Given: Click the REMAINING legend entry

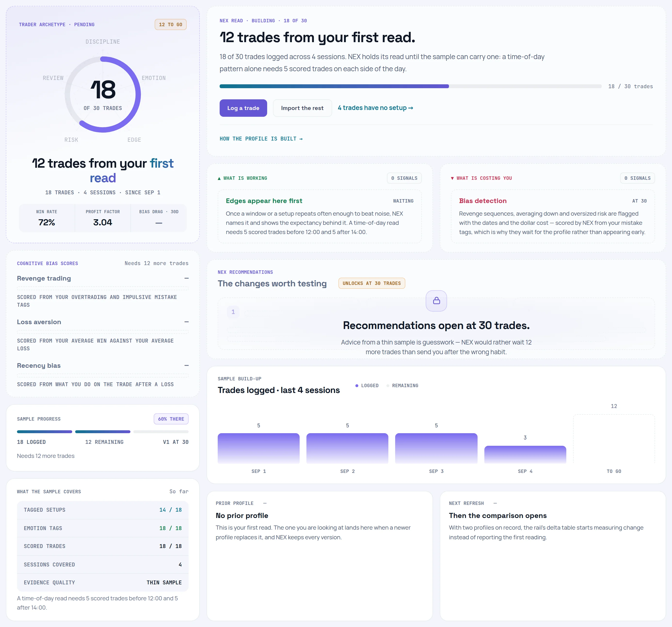Looking at the screenshot, I should [x=402, y=385].
